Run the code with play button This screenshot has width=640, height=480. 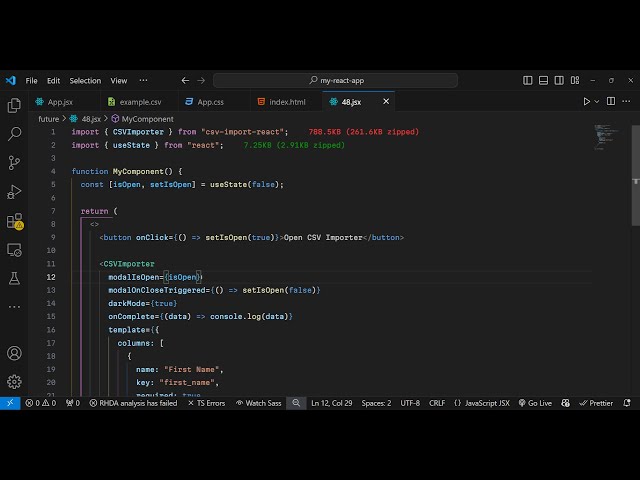click(587, 101)
